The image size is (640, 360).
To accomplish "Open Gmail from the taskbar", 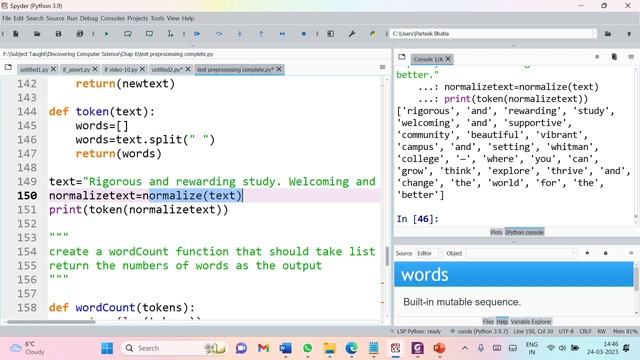I will 264,348.
